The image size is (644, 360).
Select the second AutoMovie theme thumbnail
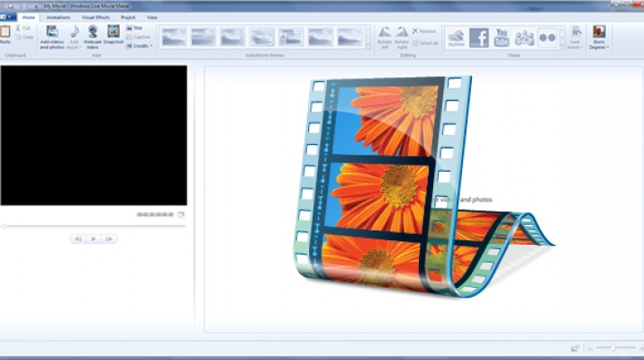coord(204,37)
